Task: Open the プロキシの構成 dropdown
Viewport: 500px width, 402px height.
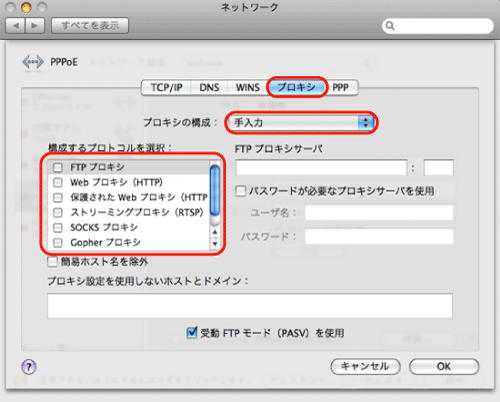Action: pos(301,123)
